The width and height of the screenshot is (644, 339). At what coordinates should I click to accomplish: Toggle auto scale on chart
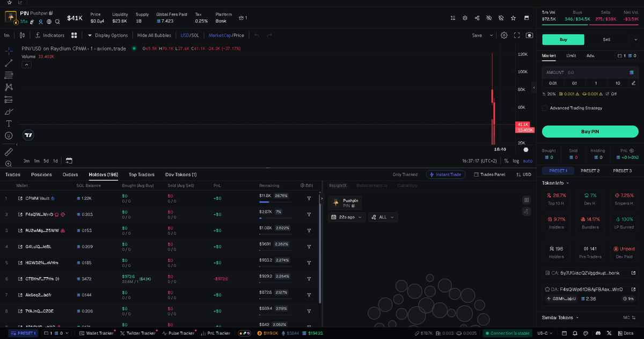[528, 161]
